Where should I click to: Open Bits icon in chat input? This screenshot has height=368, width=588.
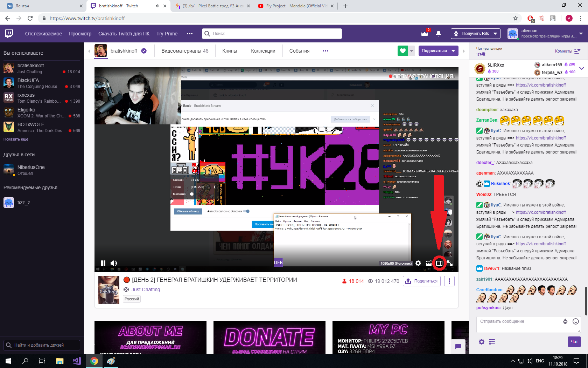(x=565, y=321)
